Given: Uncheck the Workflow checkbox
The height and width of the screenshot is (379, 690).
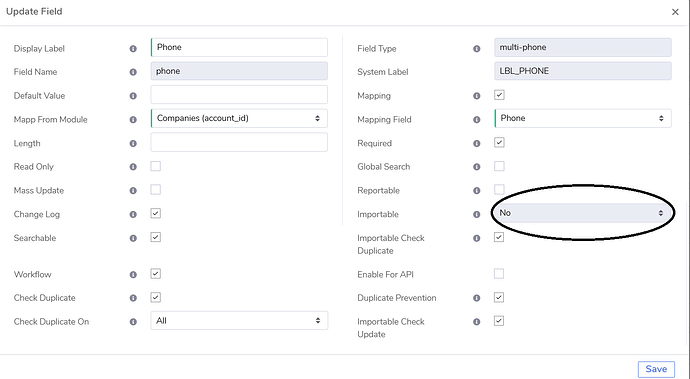Looking at the screenshot, I should 155,274.
